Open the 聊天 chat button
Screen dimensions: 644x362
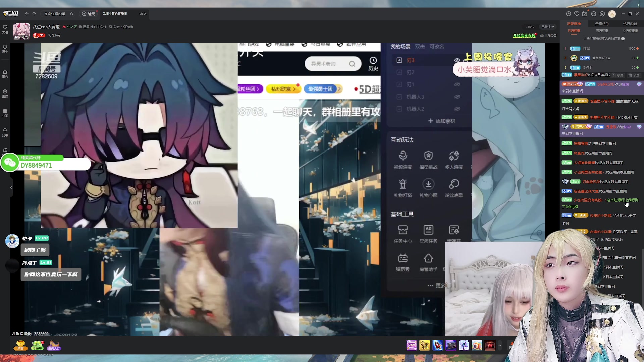pos(89,14)
